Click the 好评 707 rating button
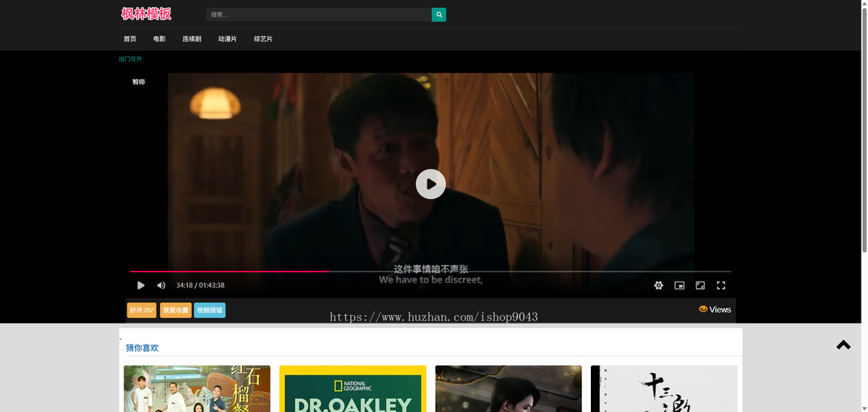The image size is (868, 412). [142, 310]
